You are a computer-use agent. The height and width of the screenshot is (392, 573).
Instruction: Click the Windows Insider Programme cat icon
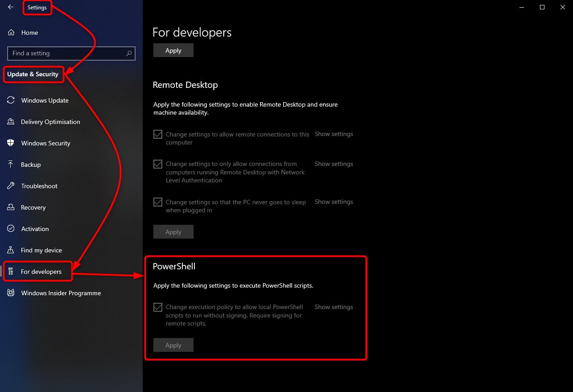[x=11, y=293]
